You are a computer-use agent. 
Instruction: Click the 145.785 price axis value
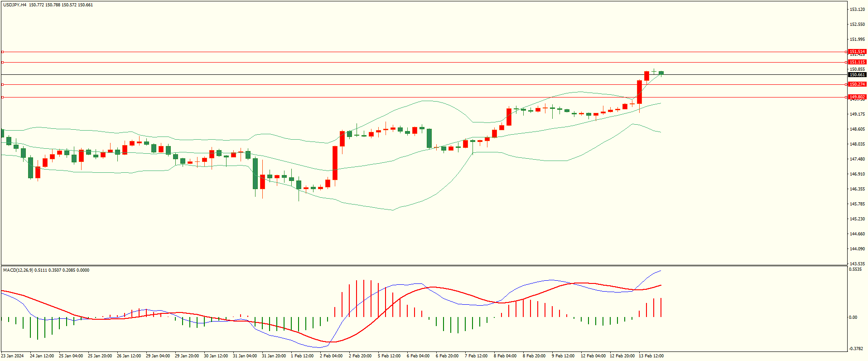[x=857, y=204]
